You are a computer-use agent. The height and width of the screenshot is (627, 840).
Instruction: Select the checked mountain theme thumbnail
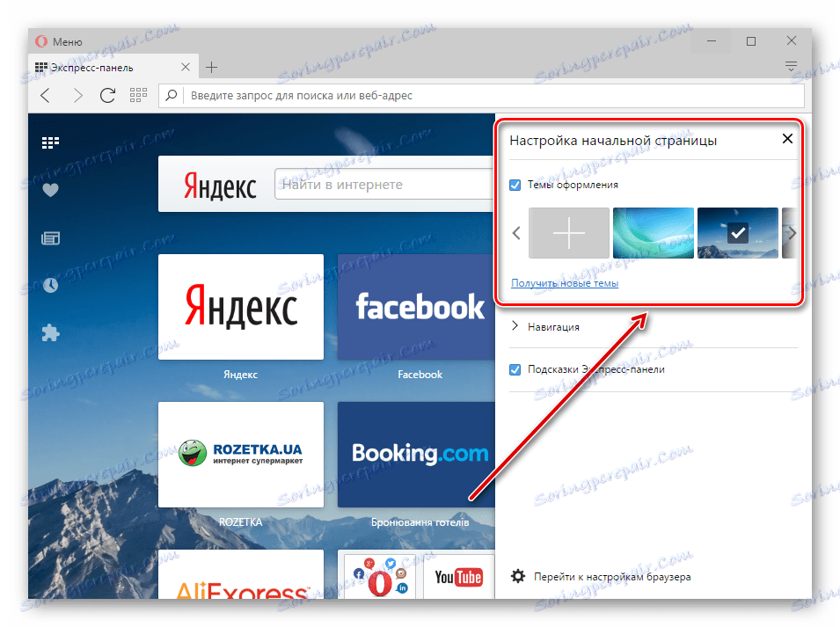tap(738, 233)
